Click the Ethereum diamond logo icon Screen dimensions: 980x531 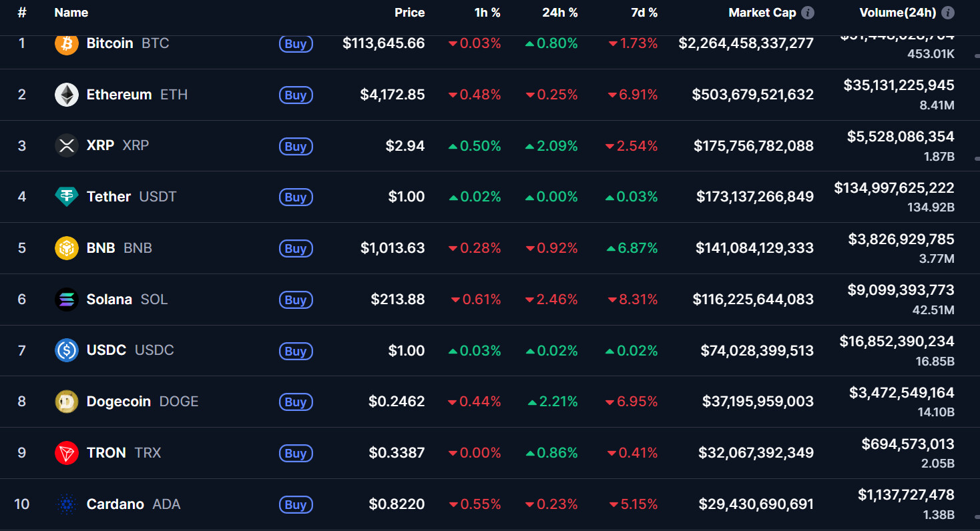point(66,95)
